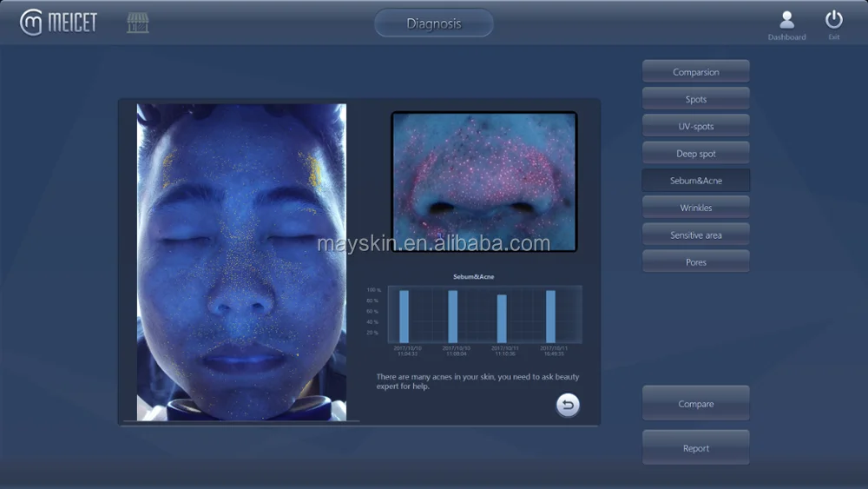Click the Compare button
868x489 pixels.
[696, 404]
